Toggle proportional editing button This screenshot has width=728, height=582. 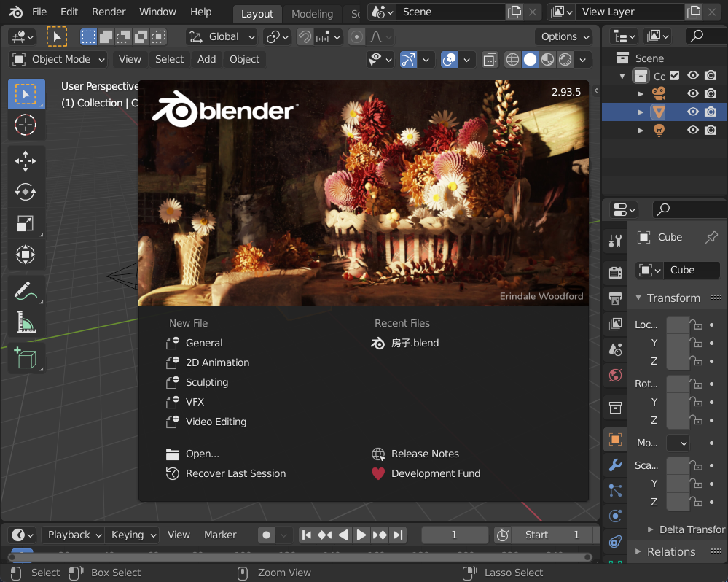point(356,36)
